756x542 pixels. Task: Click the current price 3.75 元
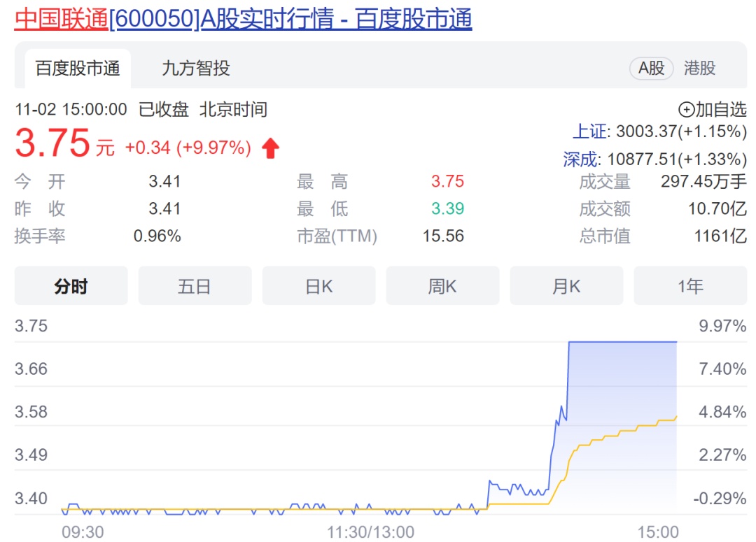pos(64,143)
